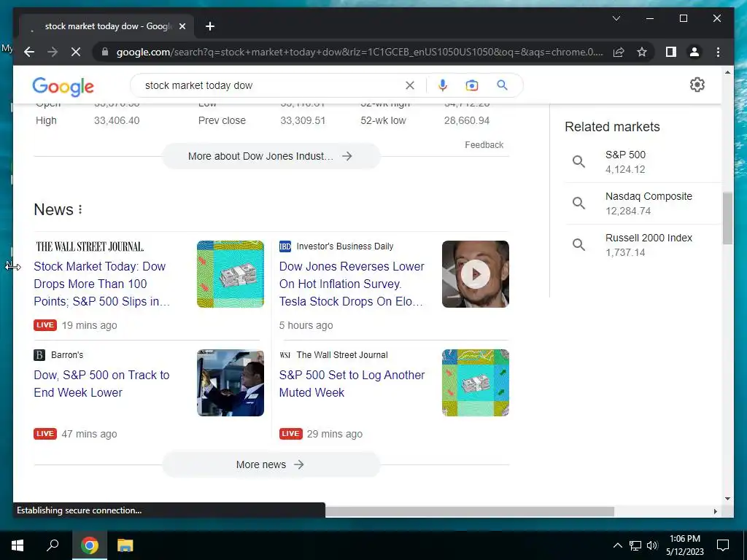Click the blue magnifier search icon
The height and width of the screenshot is (560, 747).
tap(502, 85)
